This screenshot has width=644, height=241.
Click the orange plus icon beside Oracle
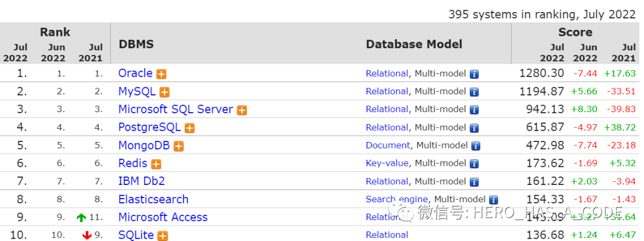point(162,74)
